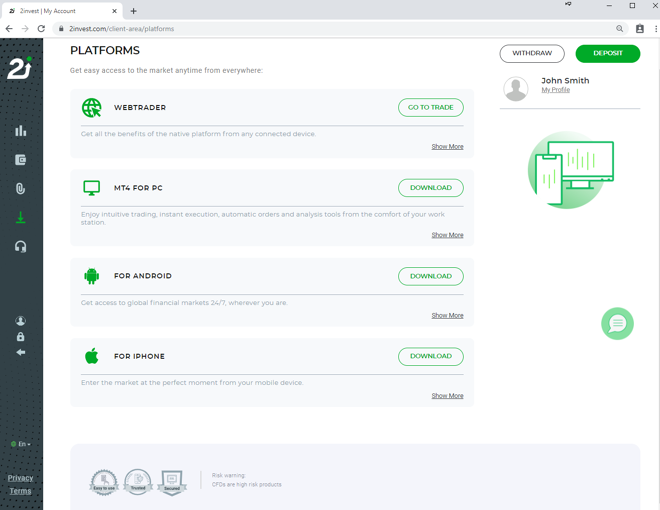Expand Show More under For iPhone

pos(447,396)
